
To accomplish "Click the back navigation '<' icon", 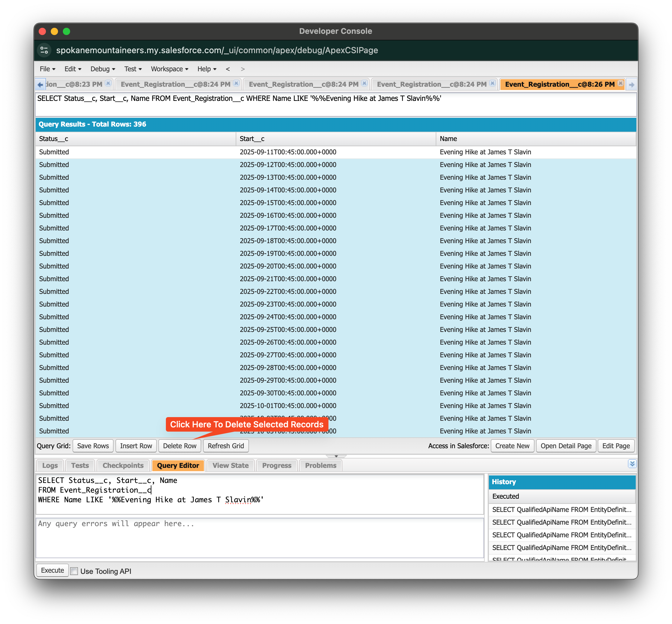I will (x=228, y=69).
